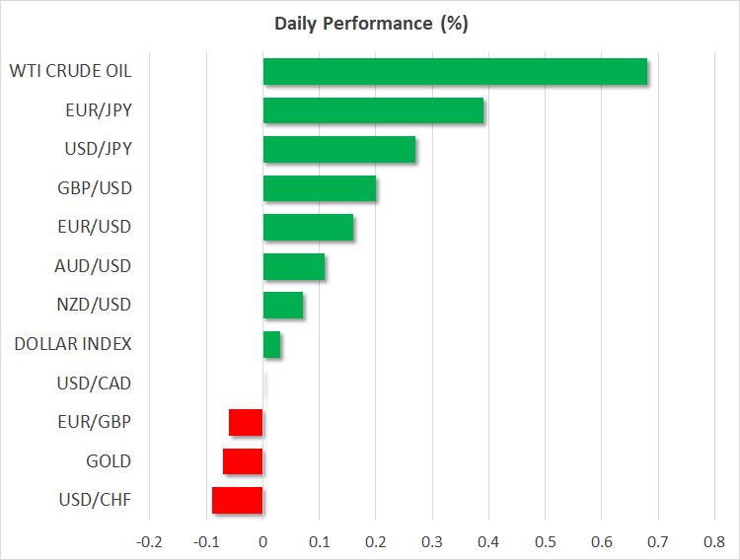Select the GBP/USD green bar

pos(320,188)
